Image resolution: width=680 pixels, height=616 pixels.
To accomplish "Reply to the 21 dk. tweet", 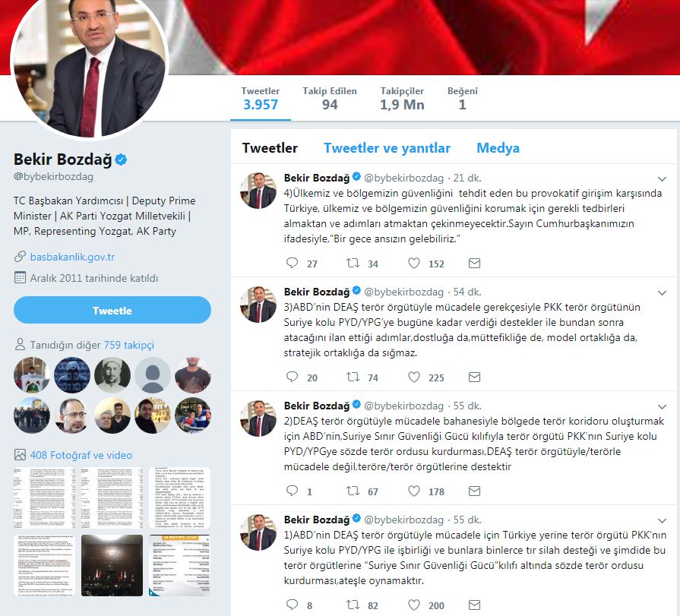I will click(x=293, y=263).
